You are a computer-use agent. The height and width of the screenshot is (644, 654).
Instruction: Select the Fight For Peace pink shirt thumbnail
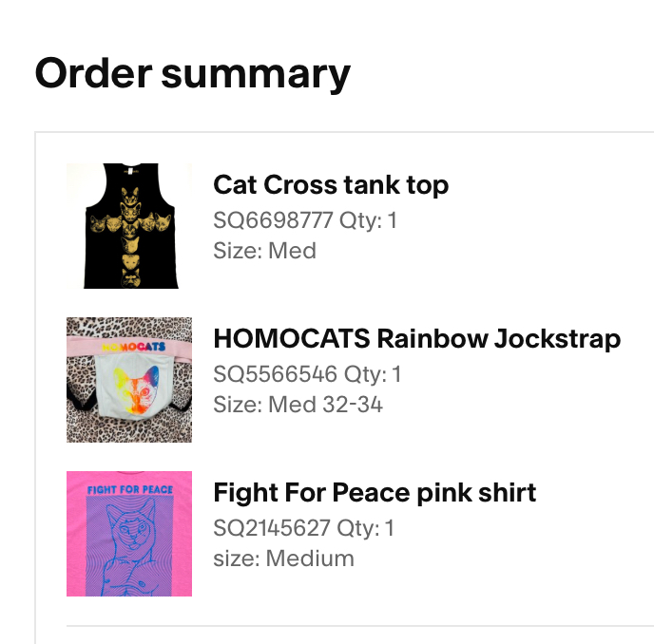click(129, 534)
